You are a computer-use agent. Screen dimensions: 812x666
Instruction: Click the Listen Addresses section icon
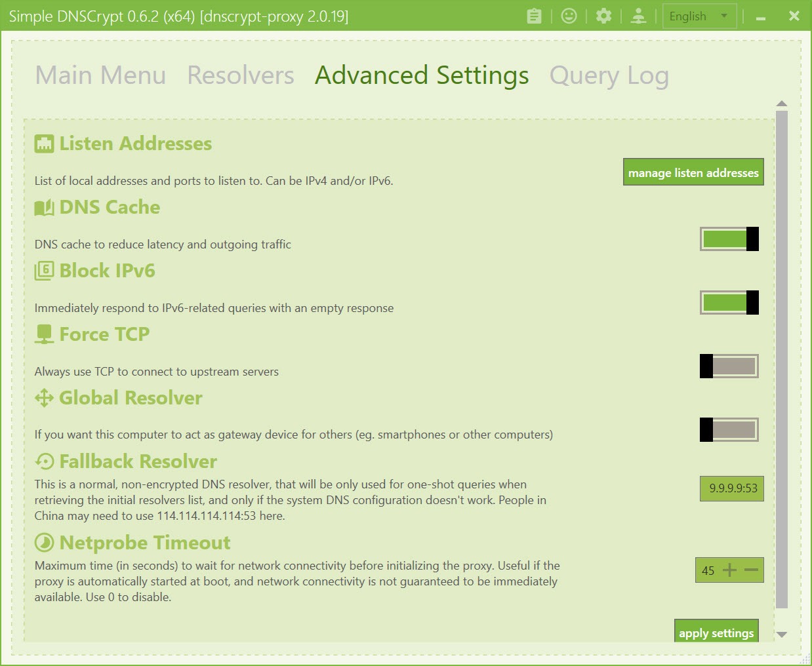pyautogui.click(x=44, y=144)
